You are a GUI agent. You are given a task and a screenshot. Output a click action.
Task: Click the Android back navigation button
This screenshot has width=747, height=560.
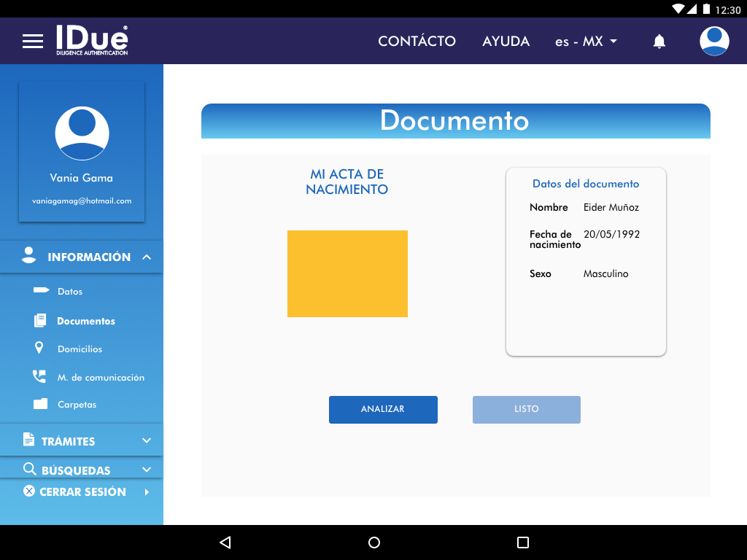(225, 542)
